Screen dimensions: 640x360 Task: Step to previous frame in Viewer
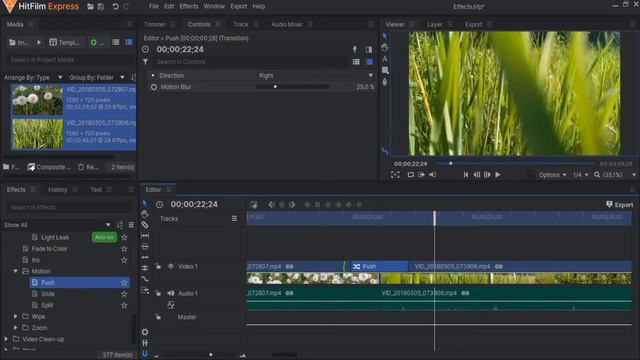[477, 175]
